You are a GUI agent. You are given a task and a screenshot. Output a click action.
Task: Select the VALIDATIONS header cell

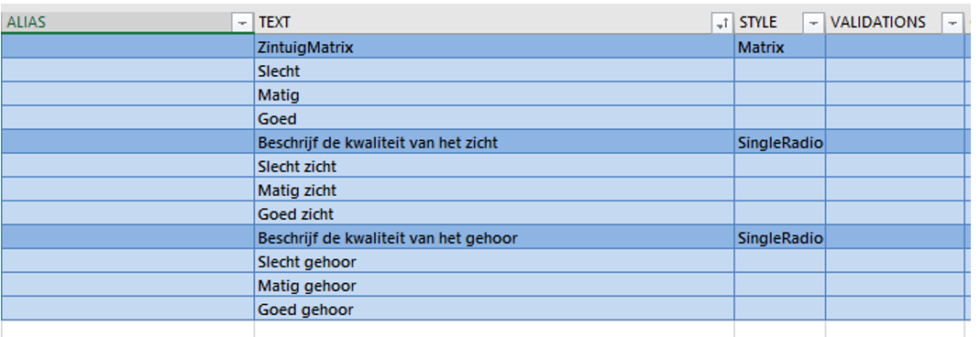895,23
